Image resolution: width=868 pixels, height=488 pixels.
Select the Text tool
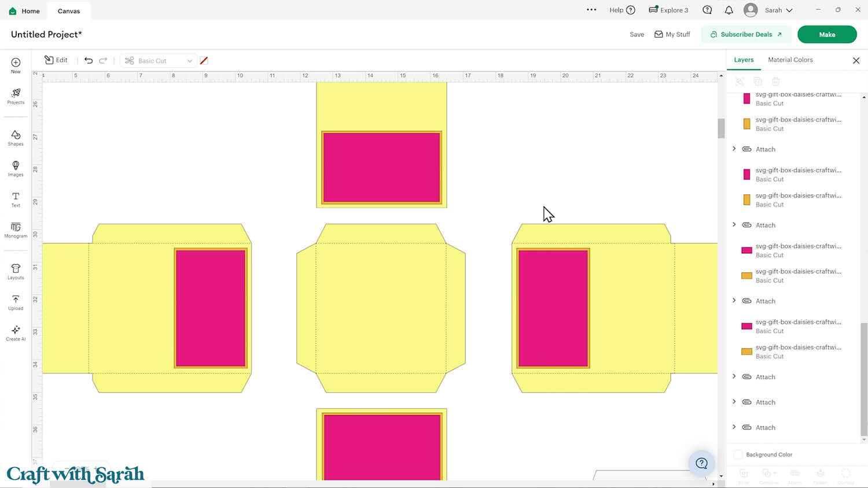tap(16, 199)
